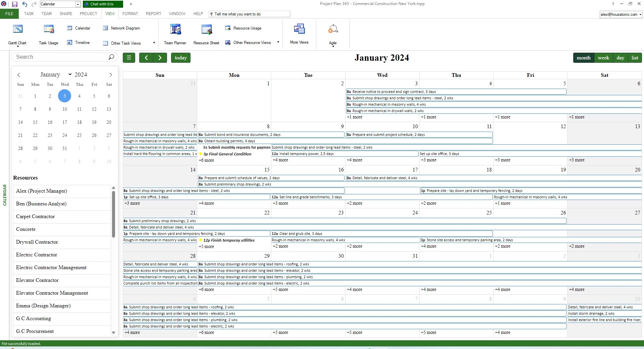Click inside the resource Search field
The height and width of the screenshot is (349, 644).
pos(60,57)
